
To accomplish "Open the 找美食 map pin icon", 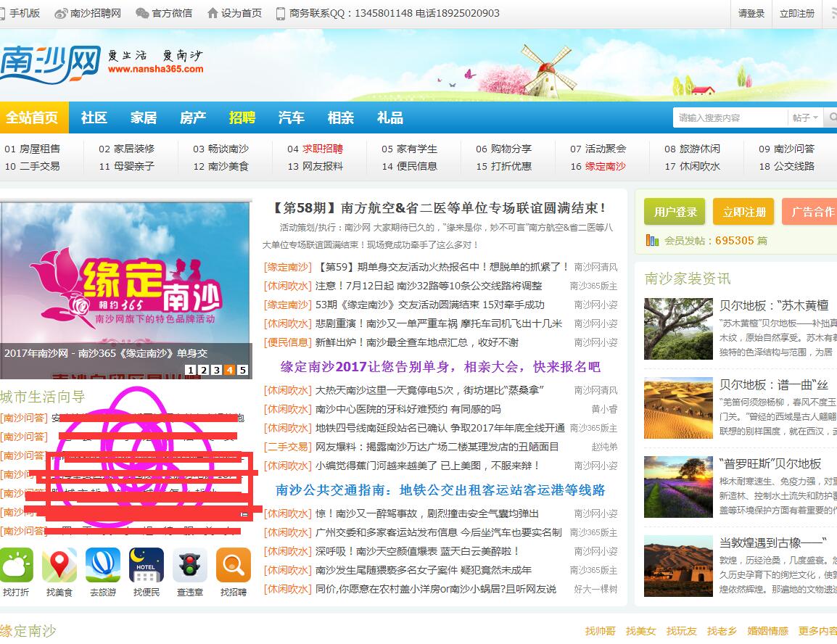I will (x=59, y=565).
